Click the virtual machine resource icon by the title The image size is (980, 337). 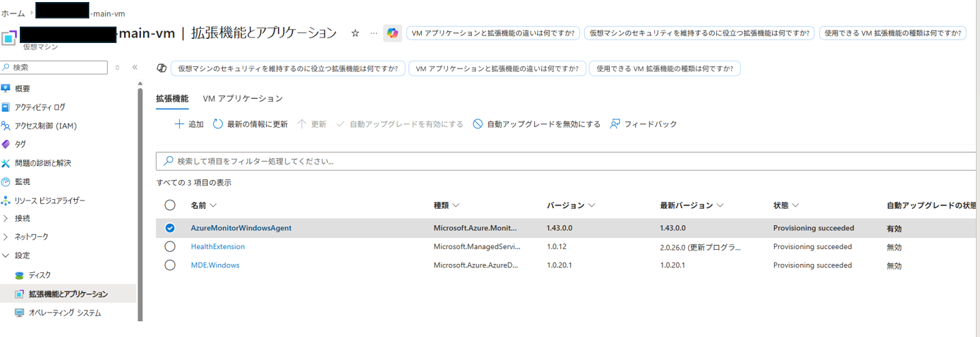(x=8, y=37)
